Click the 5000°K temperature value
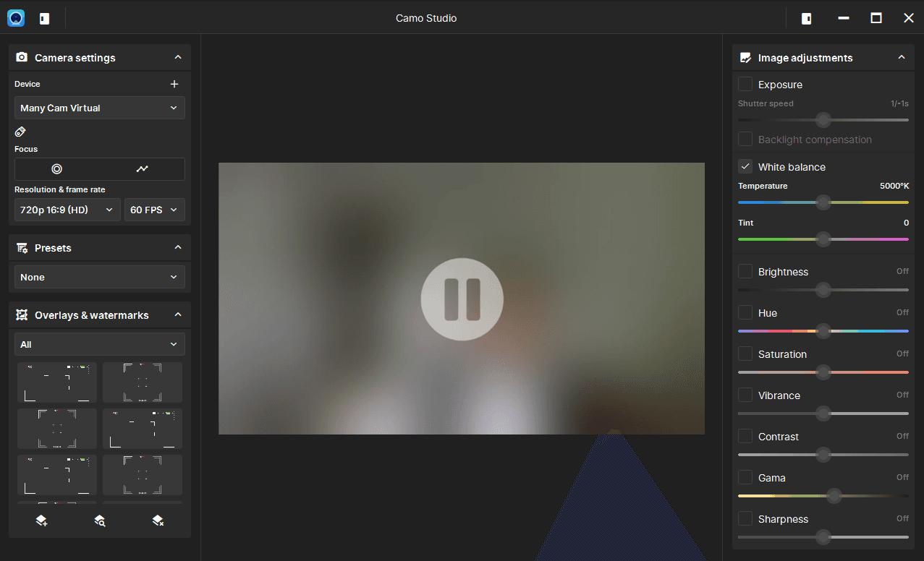The width and height of the screenshot is (924, 561). pos(894,186)
